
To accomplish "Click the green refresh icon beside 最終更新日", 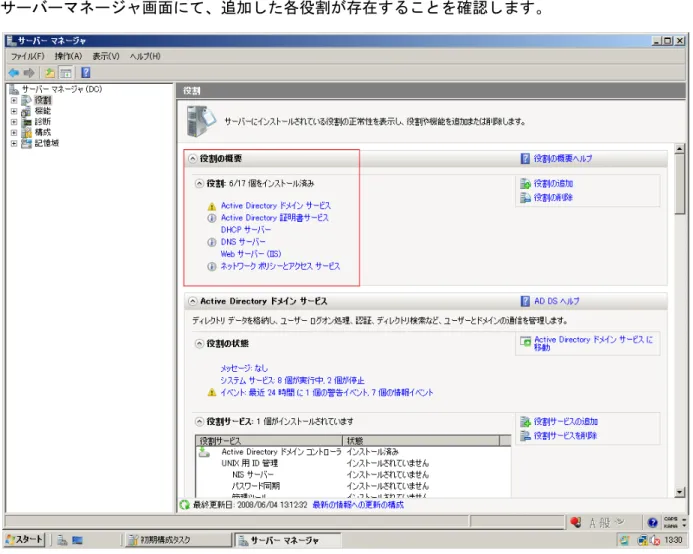I will (185, 505).
